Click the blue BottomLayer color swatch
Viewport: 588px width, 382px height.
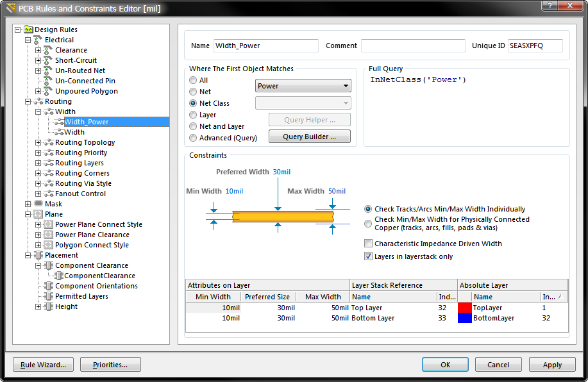point(465,318)
